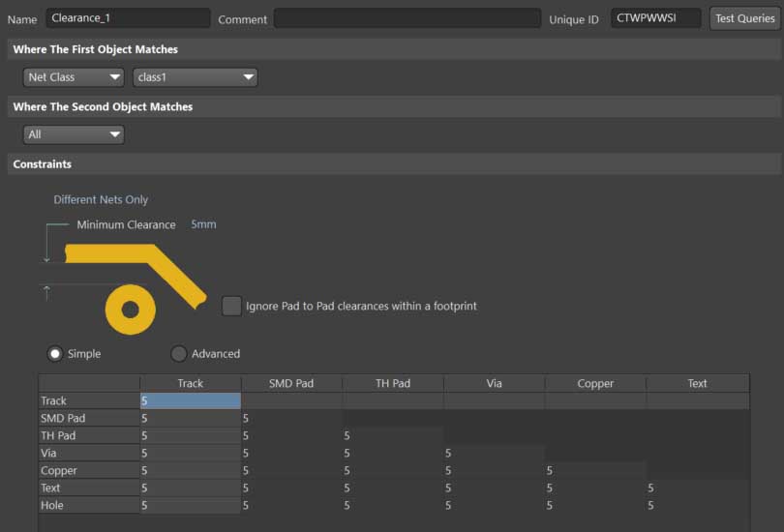Select the Simple radio button

[x=56, y=354]
